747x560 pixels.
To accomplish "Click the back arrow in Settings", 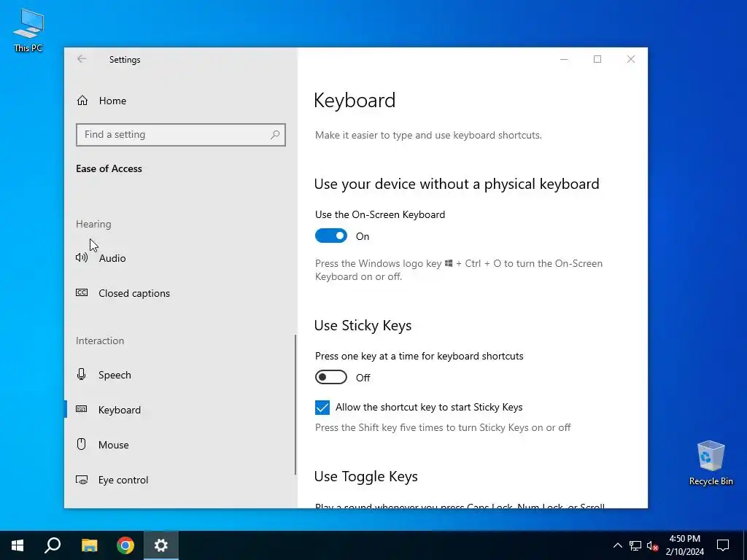I will [x=82, y=59].
